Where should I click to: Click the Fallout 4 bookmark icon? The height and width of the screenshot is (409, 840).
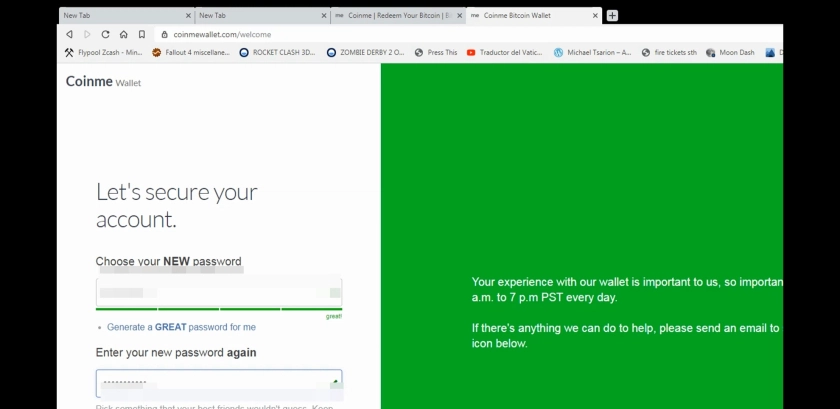click(x=156, y=53)
